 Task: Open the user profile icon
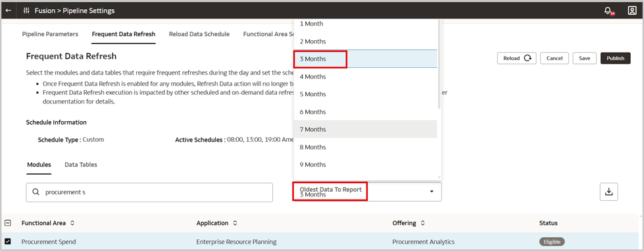point(632,11)
